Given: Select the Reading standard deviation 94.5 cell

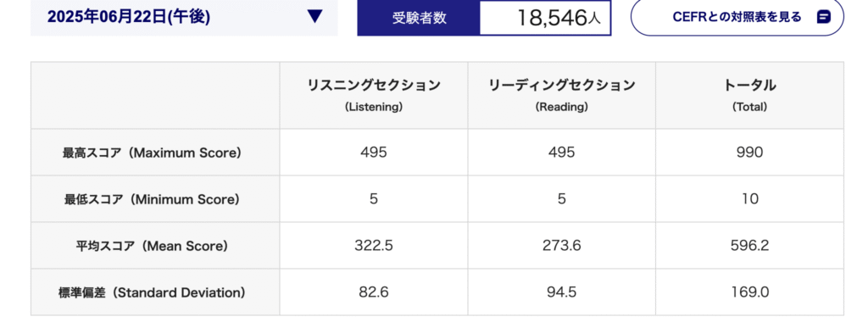Looking at the screenshot, I should coord(562,292).
